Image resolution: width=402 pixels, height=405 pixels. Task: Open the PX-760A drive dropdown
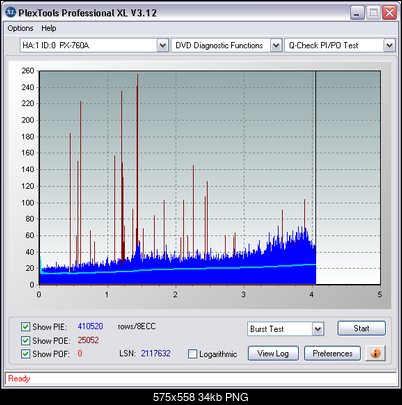tap(162, 45)
